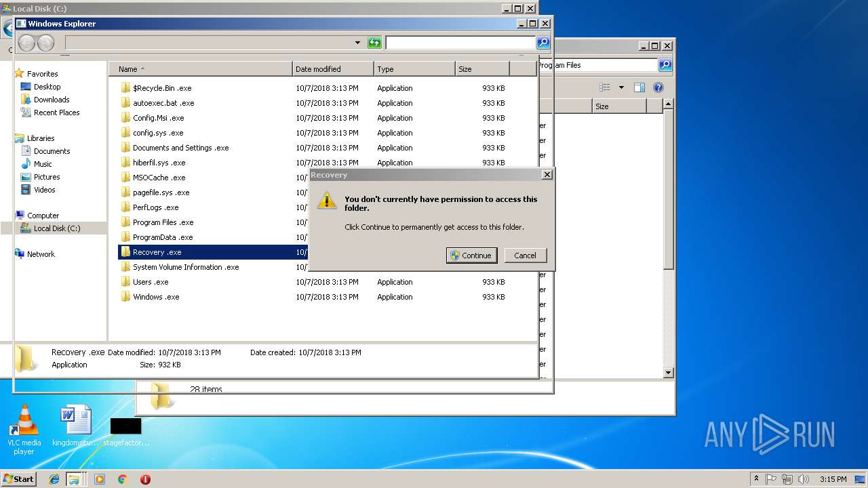Image resolution: width=868 pixels, height=488 pixels.
Task: Select the $Recycle.Bin .exe file icon
Action: tap(125, 88)
